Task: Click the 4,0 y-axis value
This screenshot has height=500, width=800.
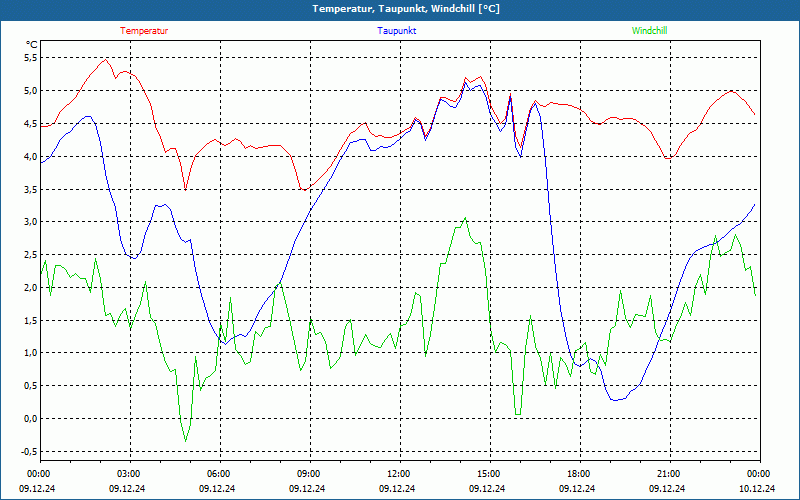Action: [x=31, y=156]
